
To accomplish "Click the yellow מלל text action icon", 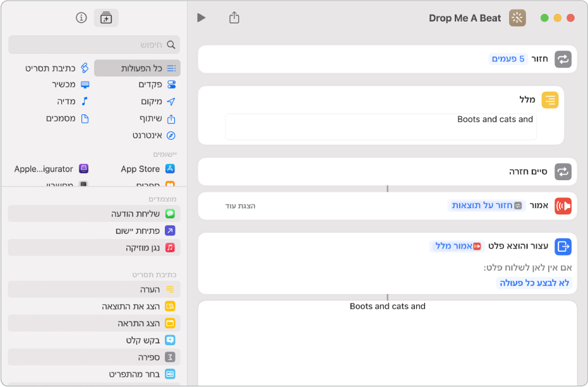I will (550, 100).
